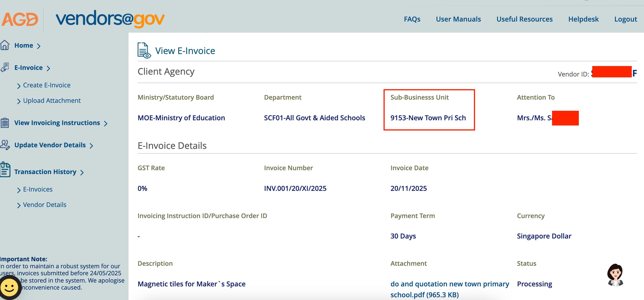Expand the Update Vendor Details chevron

[92, 146]
